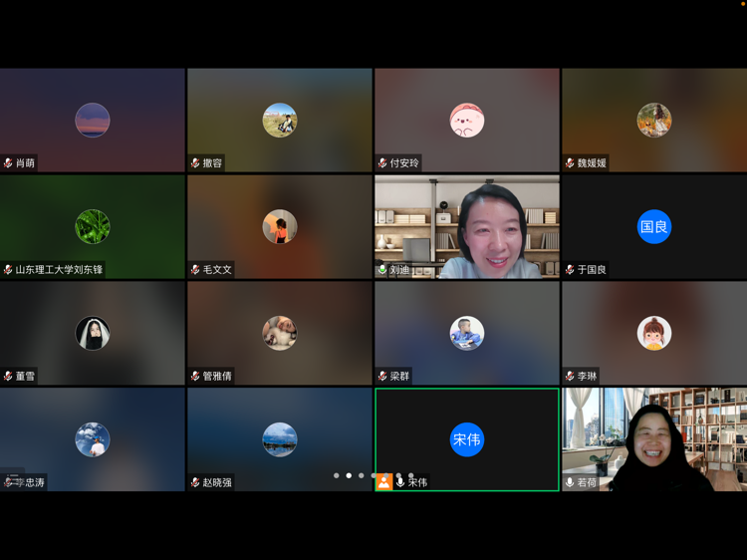This screenshot has width=747, height=560.
Task: Select 董雪's profile avatar
Action: (x=93, y=333)
